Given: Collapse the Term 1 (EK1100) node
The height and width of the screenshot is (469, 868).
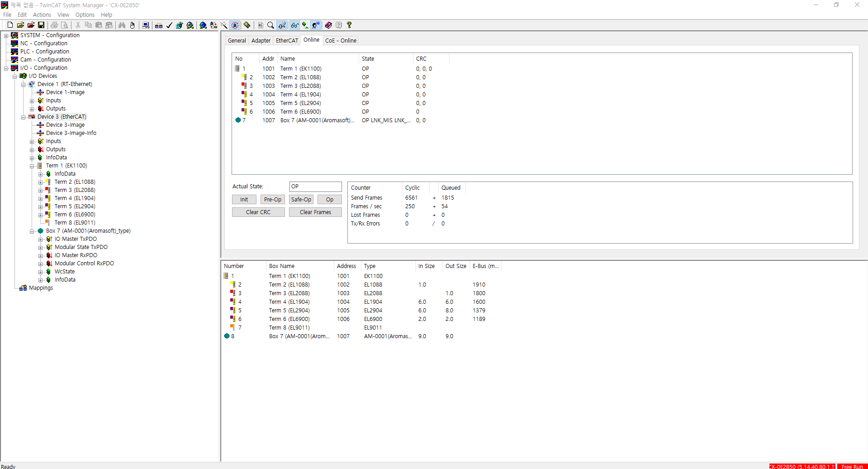Looking at the screenshot, I should coord(32,166).
